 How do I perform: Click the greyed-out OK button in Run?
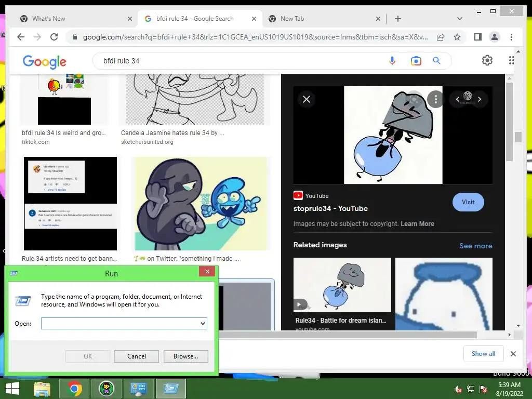88,356
